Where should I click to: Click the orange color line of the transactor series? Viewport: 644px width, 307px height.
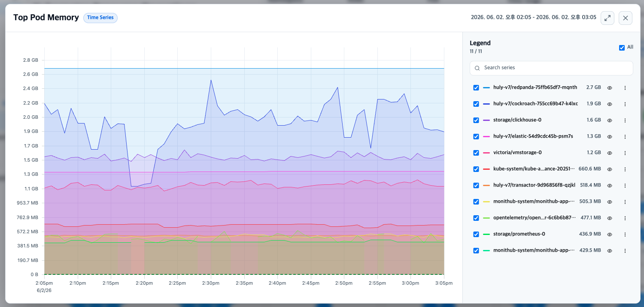[x=486, y=185]
